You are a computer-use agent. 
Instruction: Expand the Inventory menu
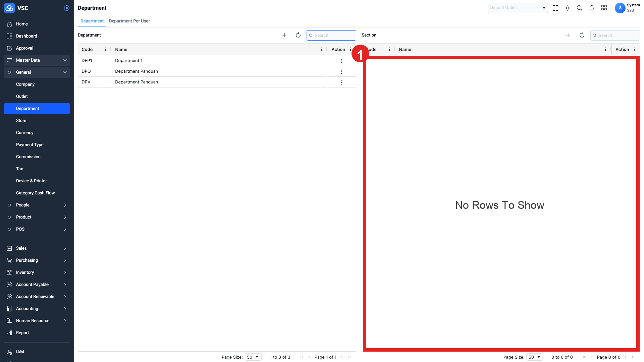coord(37,273)
